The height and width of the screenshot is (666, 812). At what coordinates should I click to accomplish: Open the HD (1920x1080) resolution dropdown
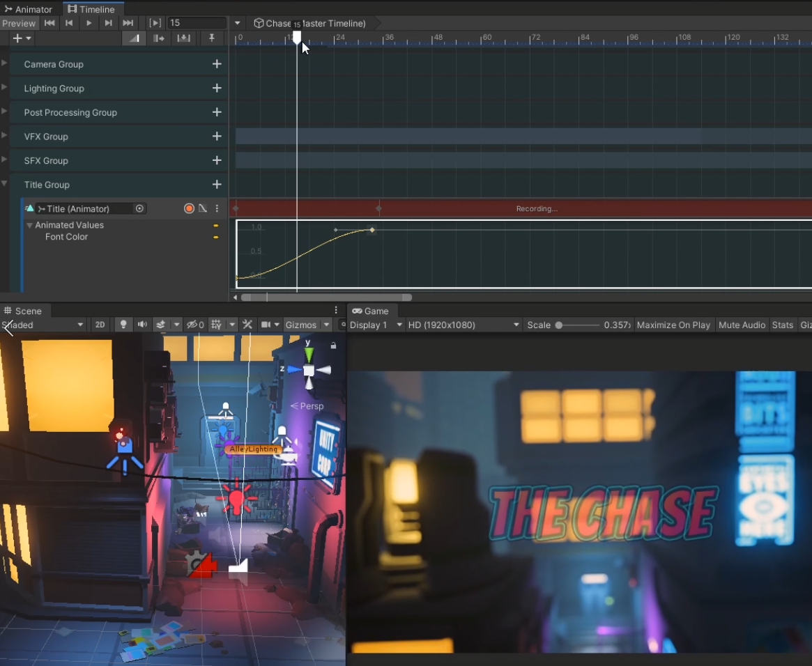[464, 325]
